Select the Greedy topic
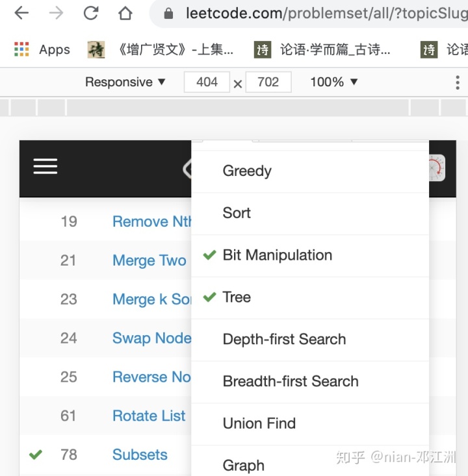 [x=310, y=171]
